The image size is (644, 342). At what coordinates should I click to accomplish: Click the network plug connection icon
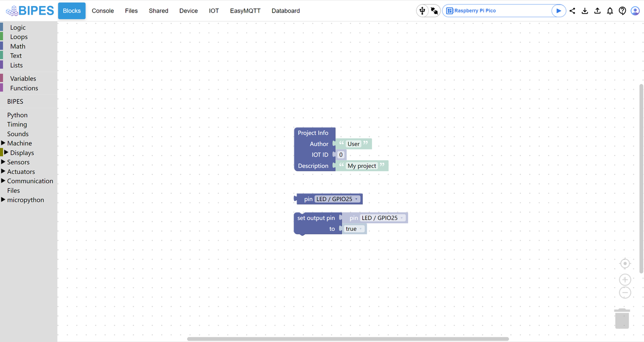tap(434, 11)
